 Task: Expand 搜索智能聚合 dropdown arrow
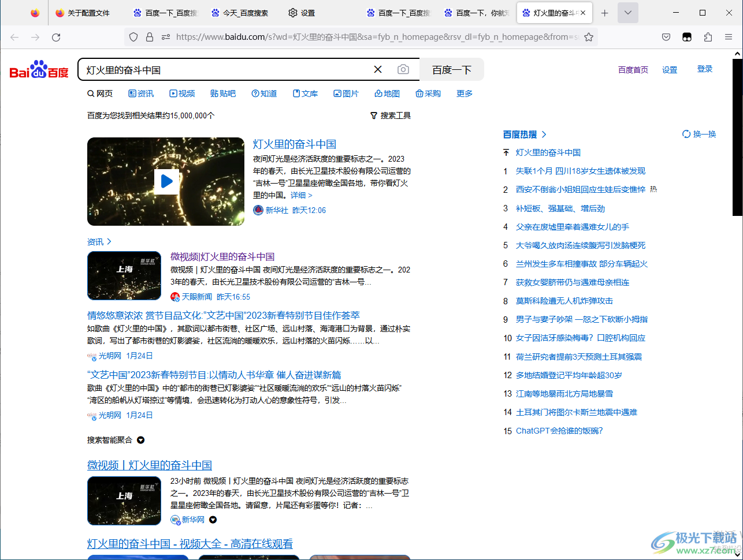(140, 440)
